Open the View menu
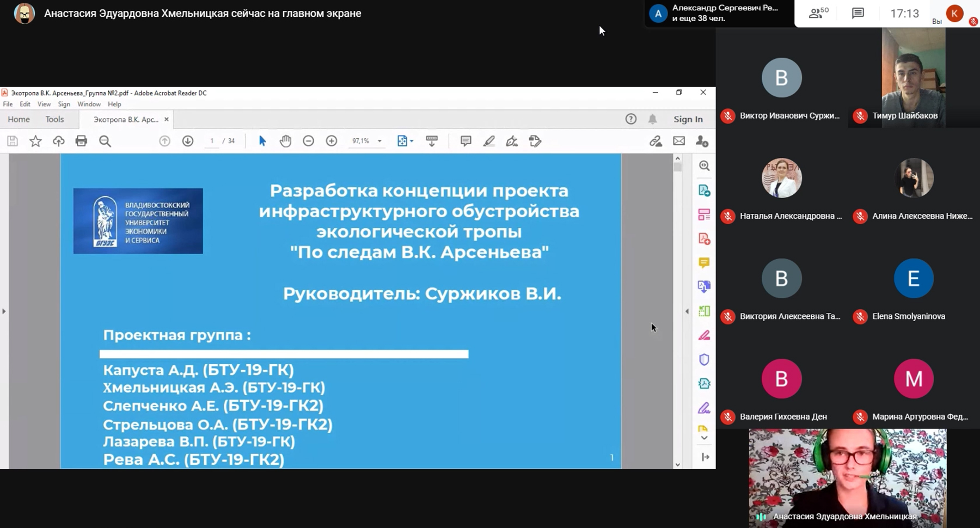The height and width of the screenshot is (528, 980). click(x=44, y=104)
